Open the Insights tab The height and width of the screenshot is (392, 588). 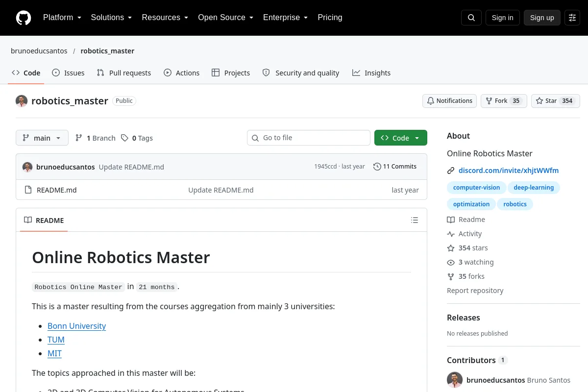(x=371, y=73)
